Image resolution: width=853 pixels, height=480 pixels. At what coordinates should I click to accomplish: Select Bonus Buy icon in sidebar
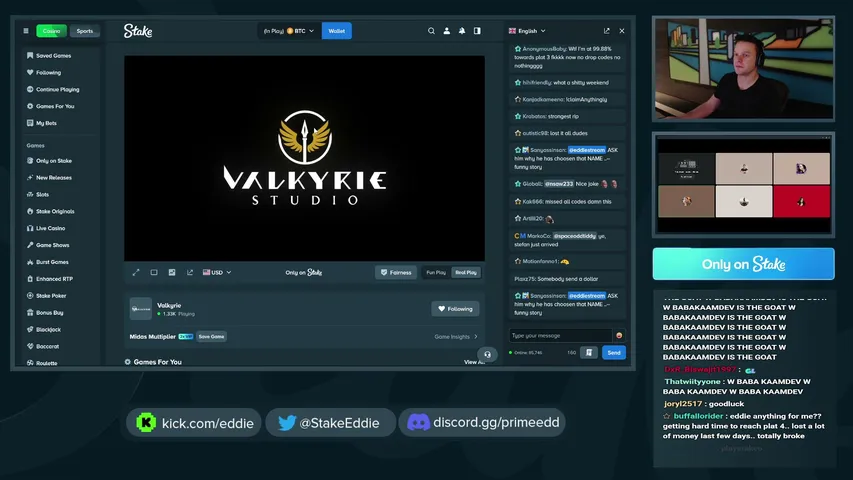(30, 312)
